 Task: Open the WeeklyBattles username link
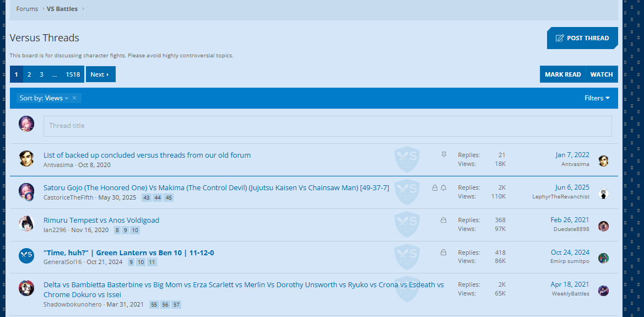click(x=571, y=293)
